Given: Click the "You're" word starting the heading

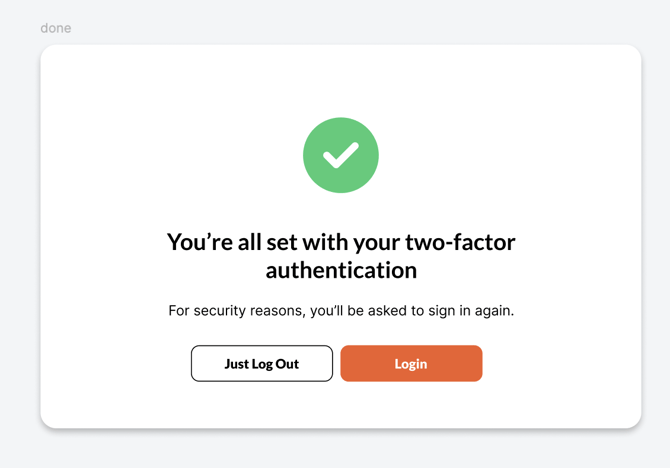Looking at the screenshot, I should point(200,242).
